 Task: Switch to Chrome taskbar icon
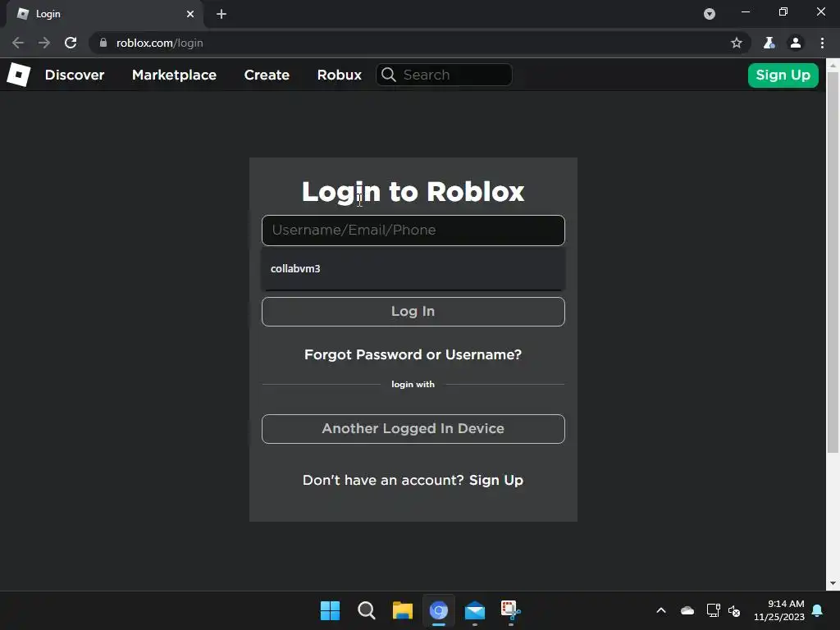pos(439,610)
